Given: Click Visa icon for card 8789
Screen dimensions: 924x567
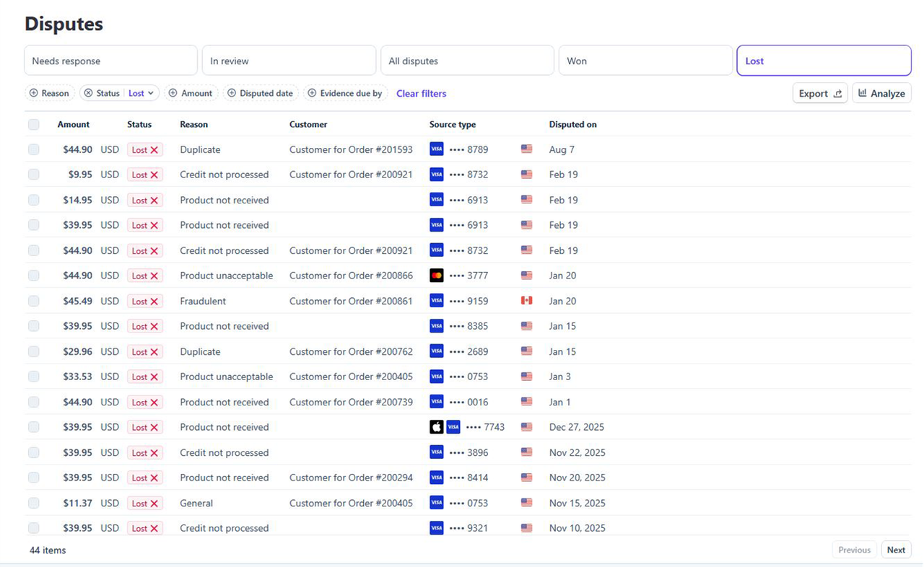Looking at the screenshot, I should point(437,149).
